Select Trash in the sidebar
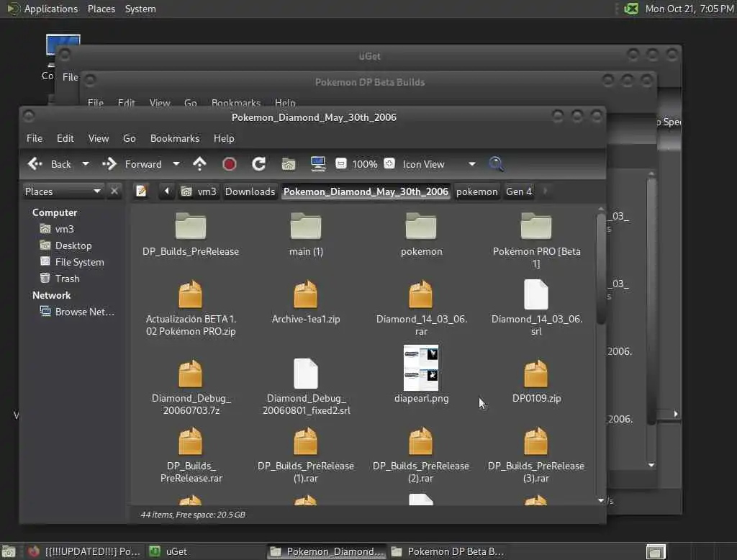This screenshot has height=560, width=737. click(67, 279)
